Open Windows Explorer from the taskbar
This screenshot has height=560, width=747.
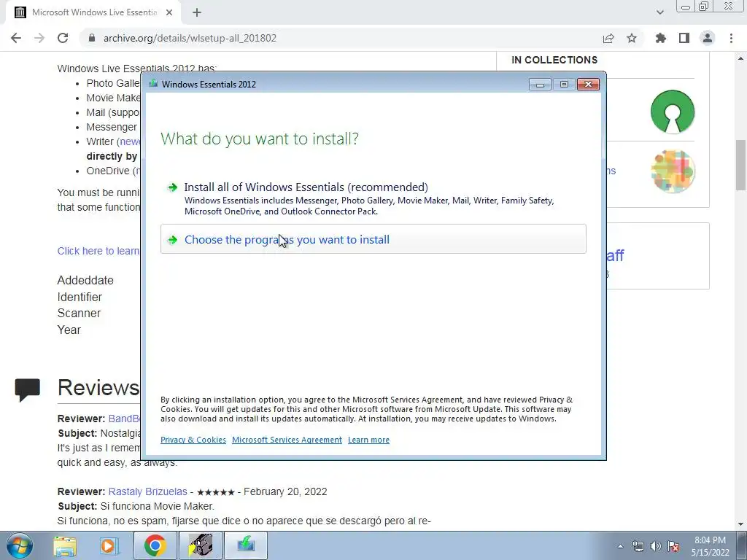pos(65,545)
